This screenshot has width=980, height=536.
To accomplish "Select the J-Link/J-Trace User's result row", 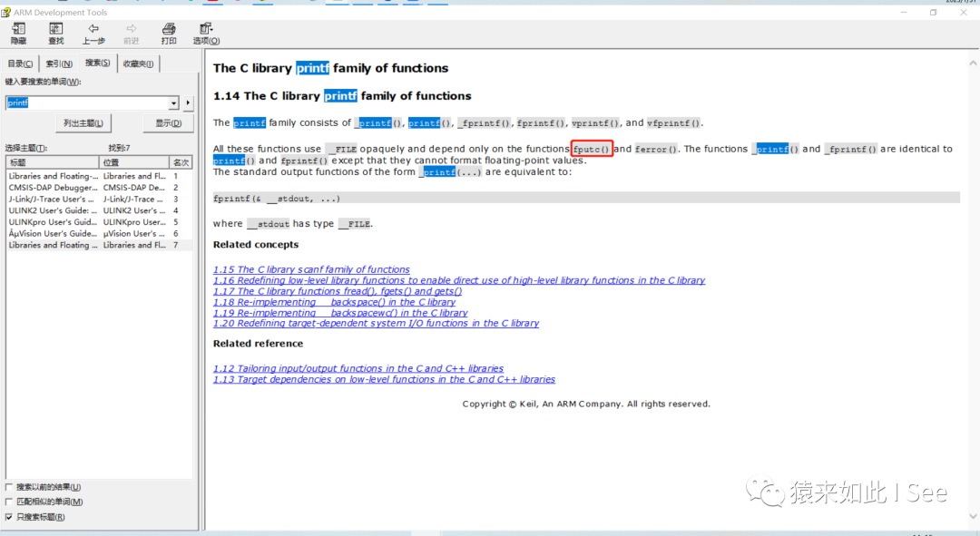I will (100, 200).
